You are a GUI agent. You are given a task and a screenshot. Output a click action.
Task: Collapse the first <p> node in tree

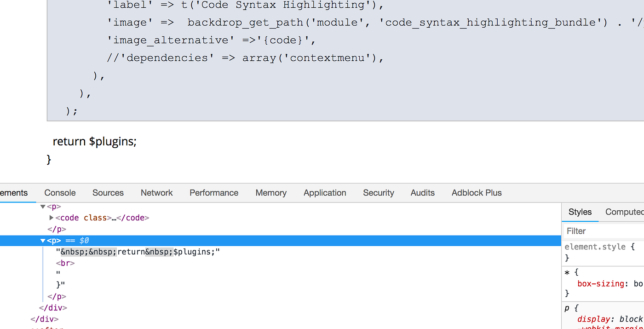(42, 206)
